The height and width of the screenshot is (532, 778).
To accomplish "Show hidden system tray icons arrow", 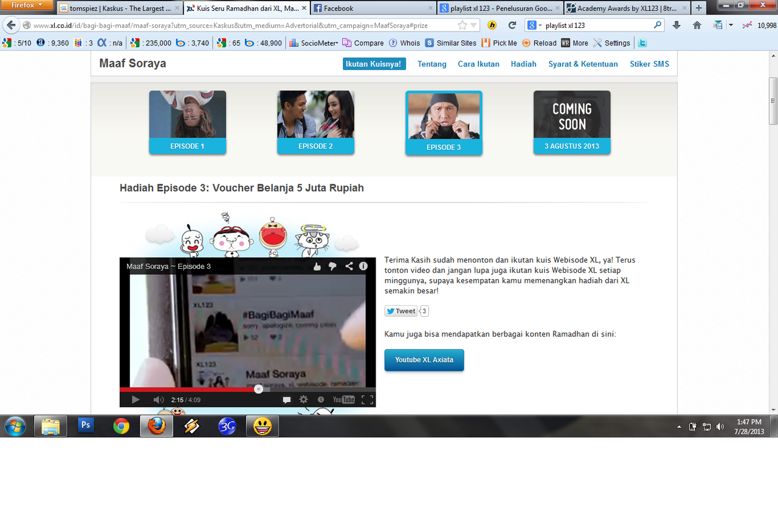I will pos(679,427).
